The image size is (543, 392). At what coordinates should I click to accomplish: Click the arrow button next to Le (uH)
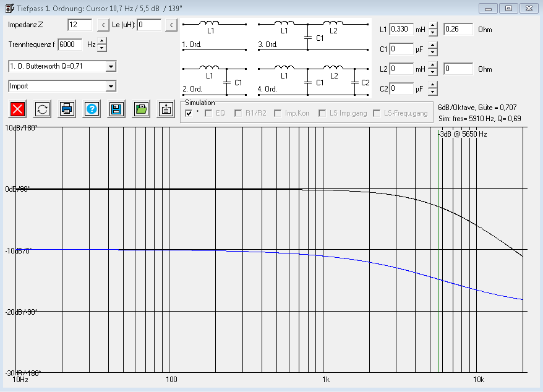[171, 25]
